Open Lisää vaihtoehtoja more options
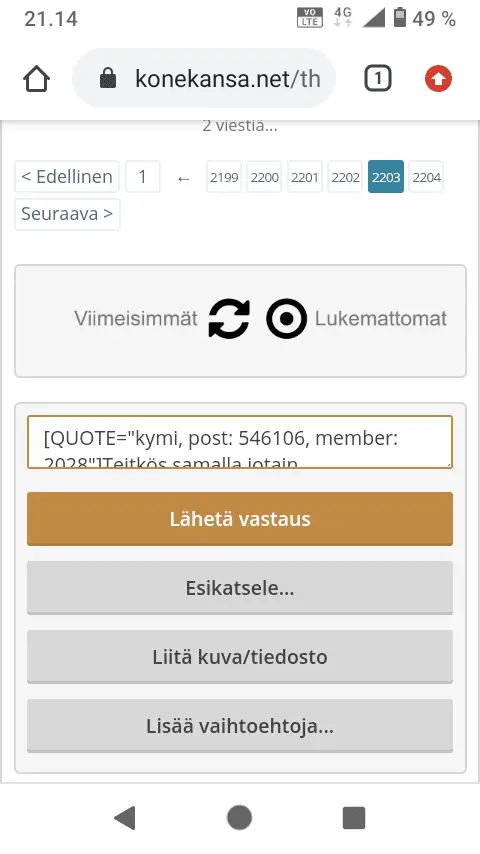This screenshot has width=480, height=854. pyautogui.click(x=240, y=726)
